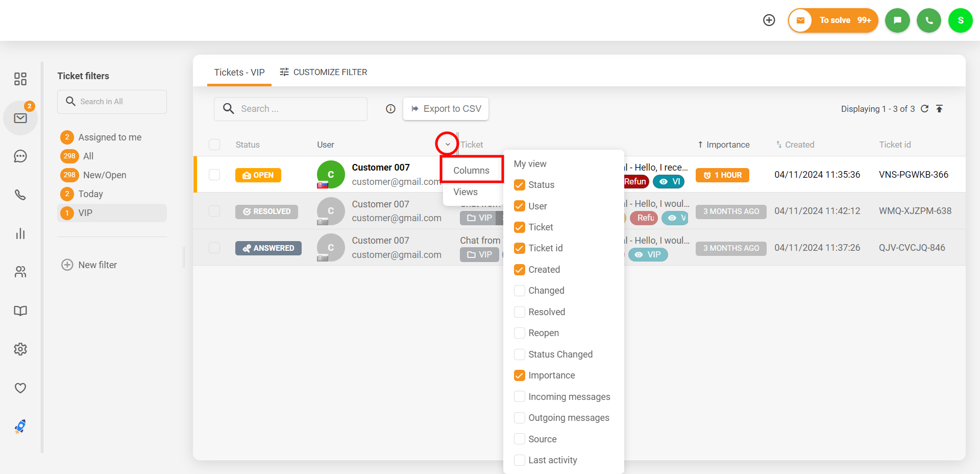Click the column dropdown chevron beside User
Image resolution: width=980 pixels, height=474 pixels.
coord(447,144)
